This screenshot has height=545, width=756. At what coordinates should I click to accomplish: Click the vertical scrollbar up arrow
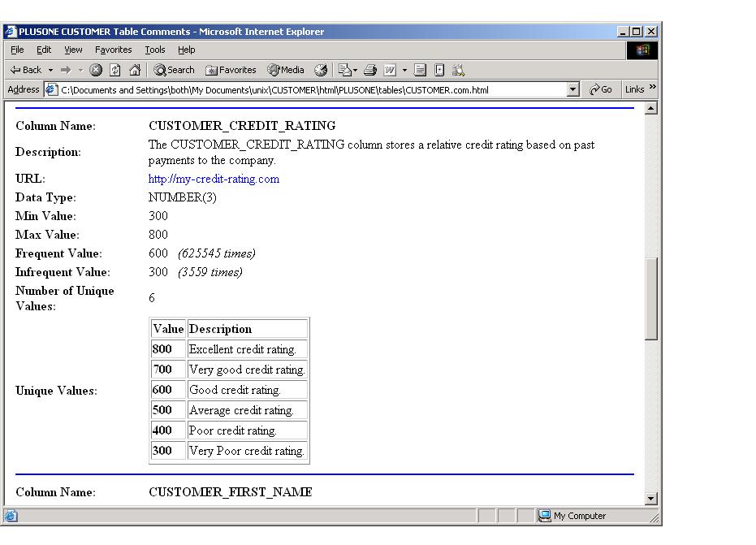(651, 109)
